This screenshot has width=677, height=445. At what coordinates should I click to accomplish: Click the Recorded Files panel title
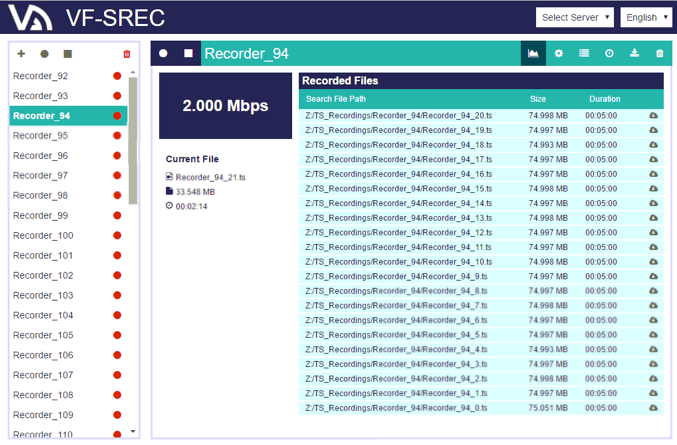tap(340, 81)
